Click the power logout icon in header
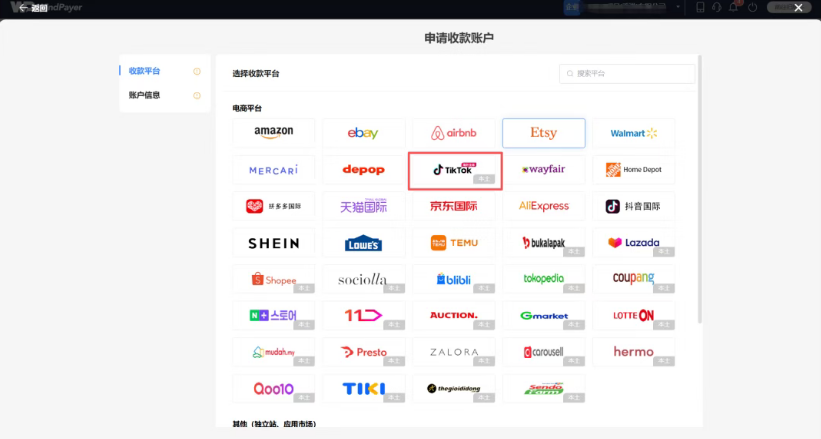Screen dimensions: 821x439 click(752, 7)
